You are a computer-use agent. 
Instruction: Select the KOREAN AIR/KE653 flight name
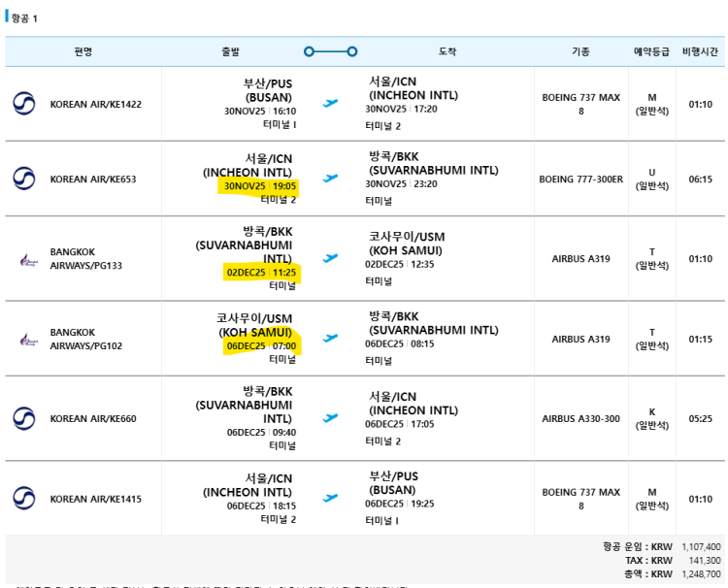pyautogui.click(x=93, y=180)
